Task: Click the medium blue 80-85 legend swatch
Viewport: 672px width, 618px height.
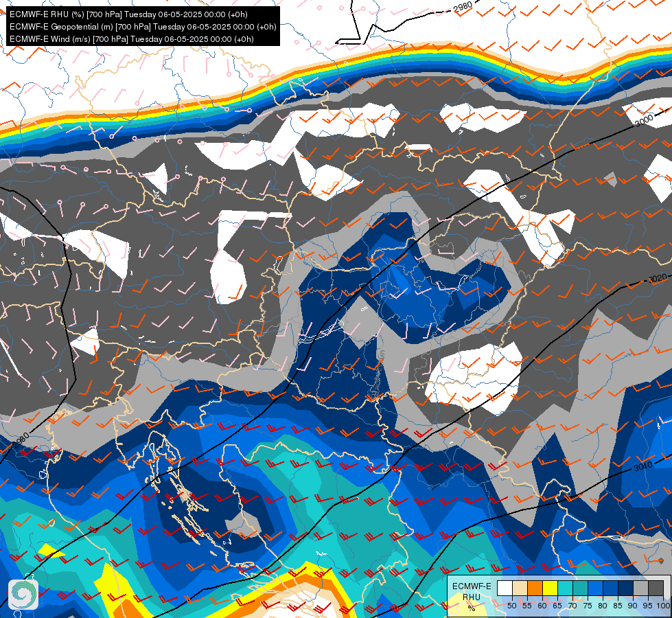Action: 611,588
